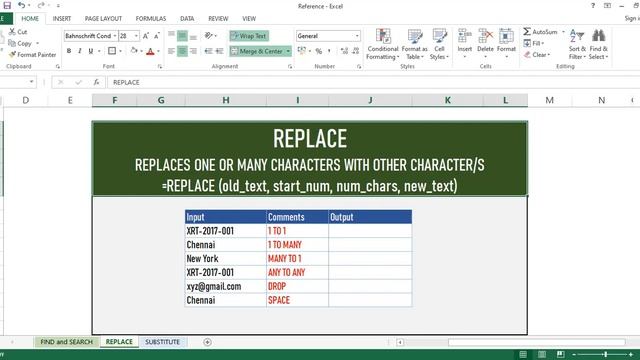Image resolution: width=640 pixels, height=360 pixels.
Task: Click the Percent Style icon
Action: [x=318, y=51]
